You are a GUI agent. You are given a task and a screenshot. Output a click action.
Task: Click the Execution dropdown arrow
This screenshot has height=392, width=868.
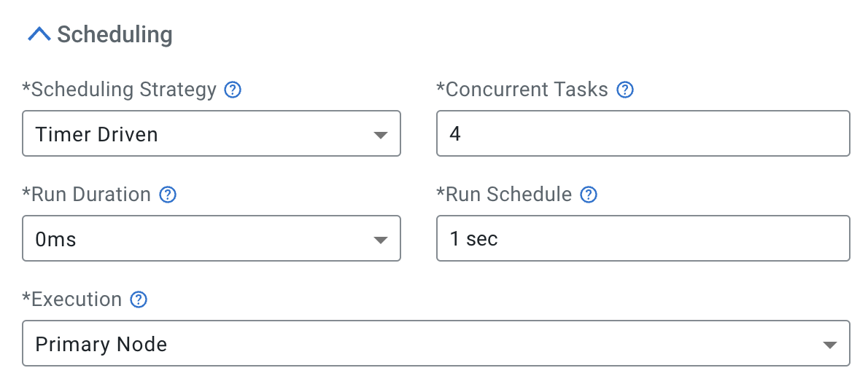[x=829, y=345]
